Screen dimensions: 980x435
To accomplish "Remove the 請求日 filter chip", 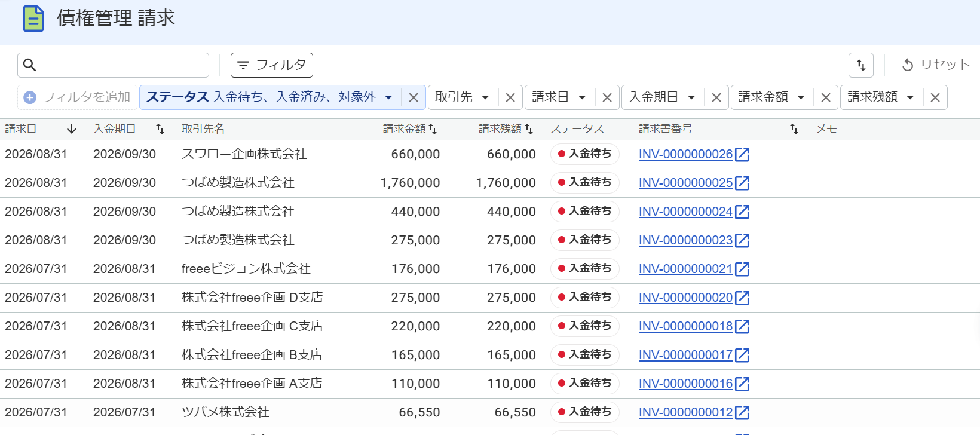I will point(607,97).
